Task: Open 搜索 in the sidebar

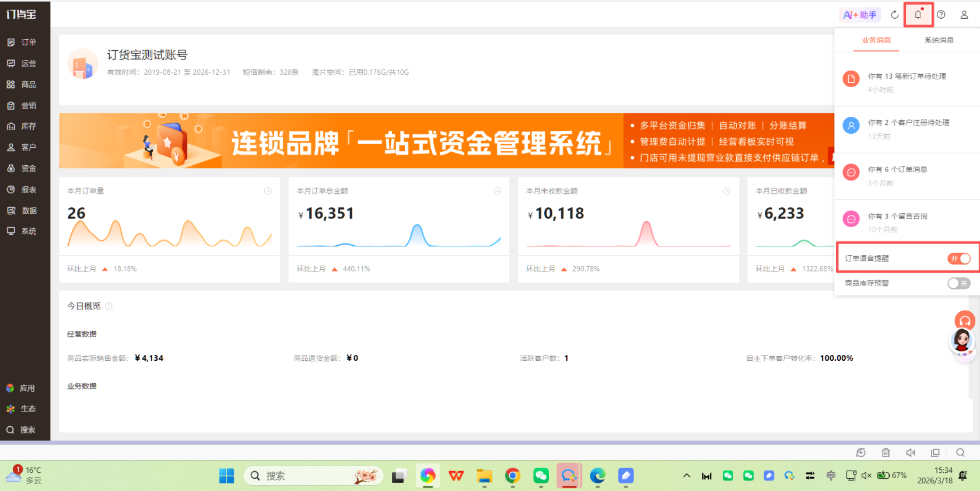Action: point(20,430)
